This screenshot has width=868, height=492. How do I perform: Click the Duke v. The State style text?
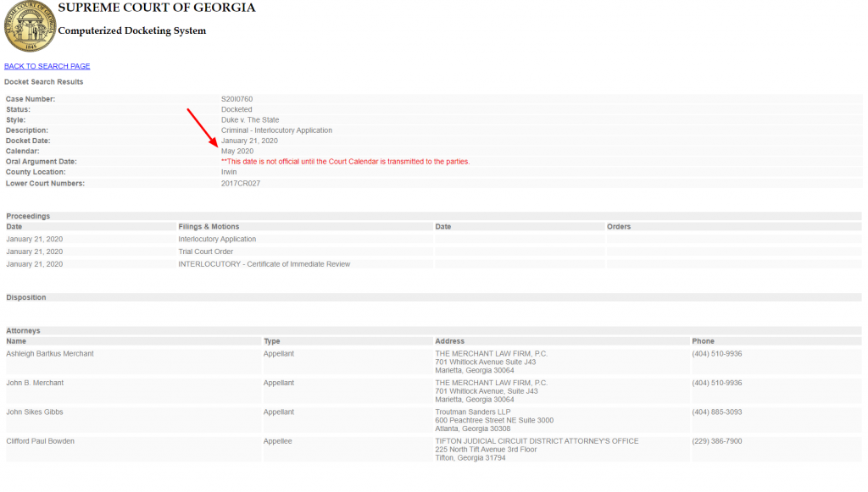[x=250, y=120]
